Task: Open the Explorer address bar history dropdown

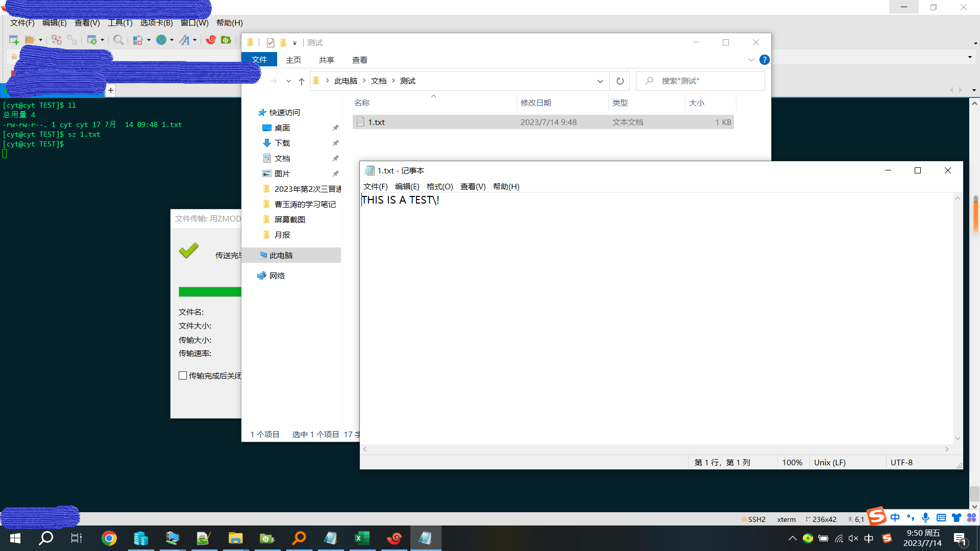Action: [x=600, y=81]
